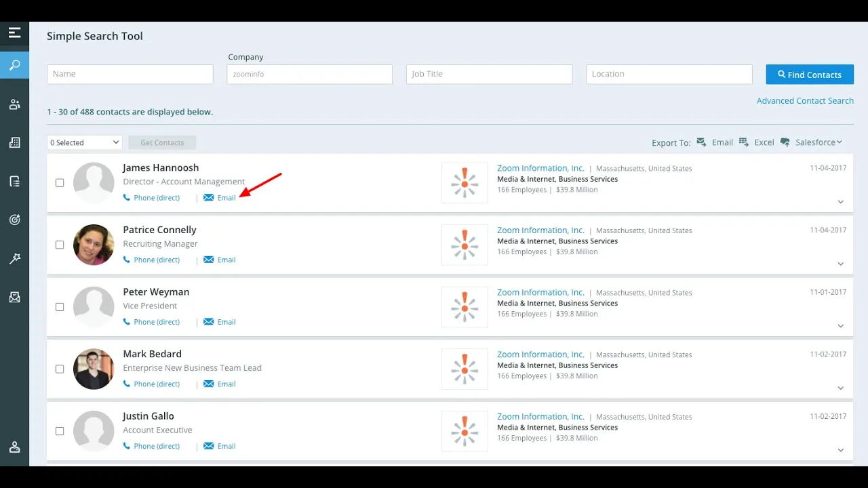868x488 pixels.
Task: Click the name Justin Gallo
Action: (x=149, y=416)
